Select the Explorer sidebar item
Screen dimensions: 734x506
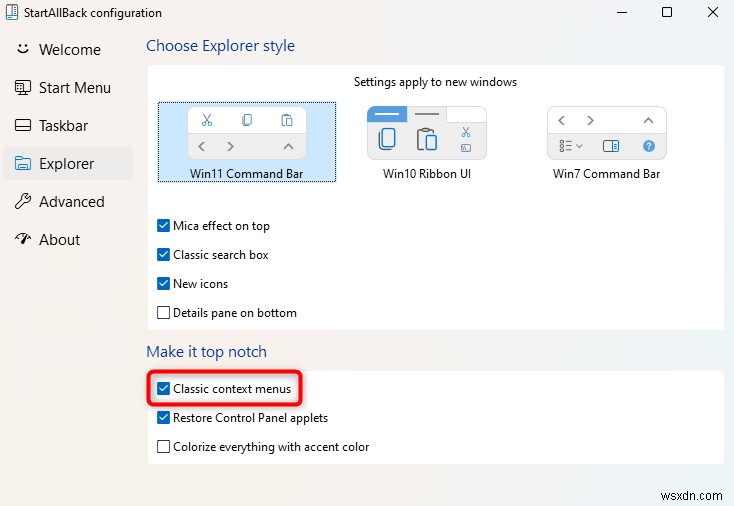pyautogui.click(x=68, y=163)
